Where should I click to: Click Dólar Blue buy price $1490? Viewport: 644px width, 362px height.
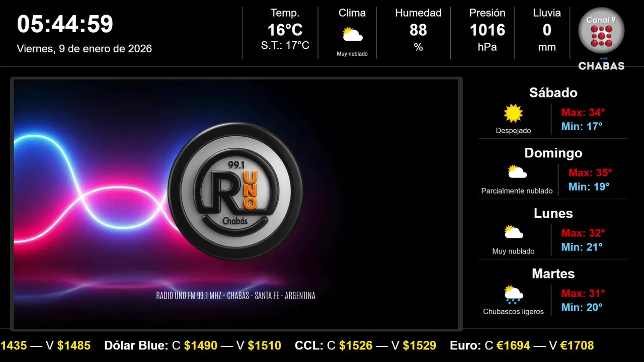point(201,346)
